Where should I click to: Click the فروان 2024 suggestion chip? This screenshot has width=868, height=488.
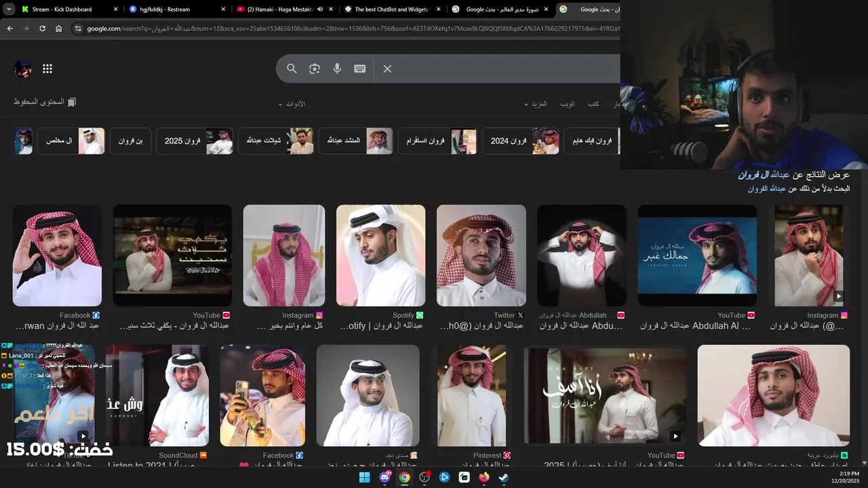(x=521, y=141)
